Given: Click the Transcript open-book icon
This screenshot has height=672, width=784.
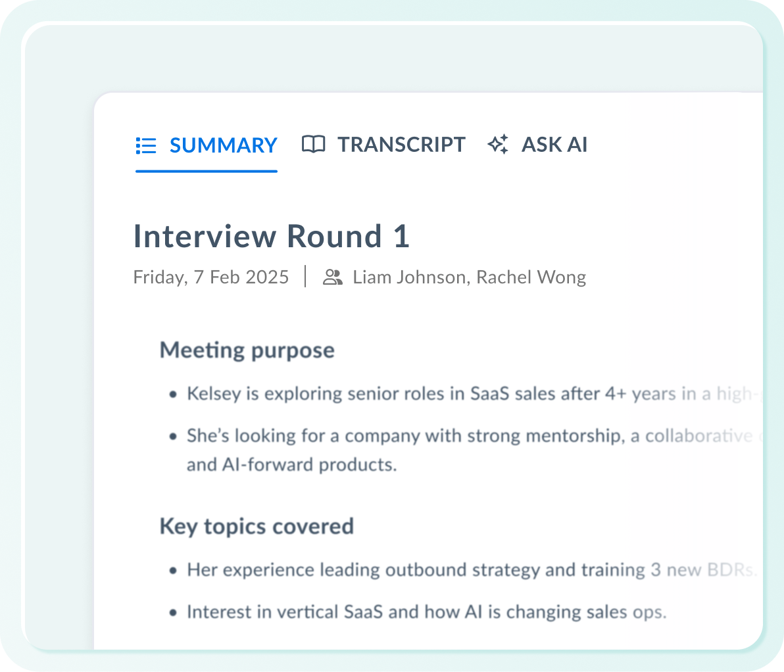Looking at the screenshot, I should pyautogui.click(x=314, y=144).
